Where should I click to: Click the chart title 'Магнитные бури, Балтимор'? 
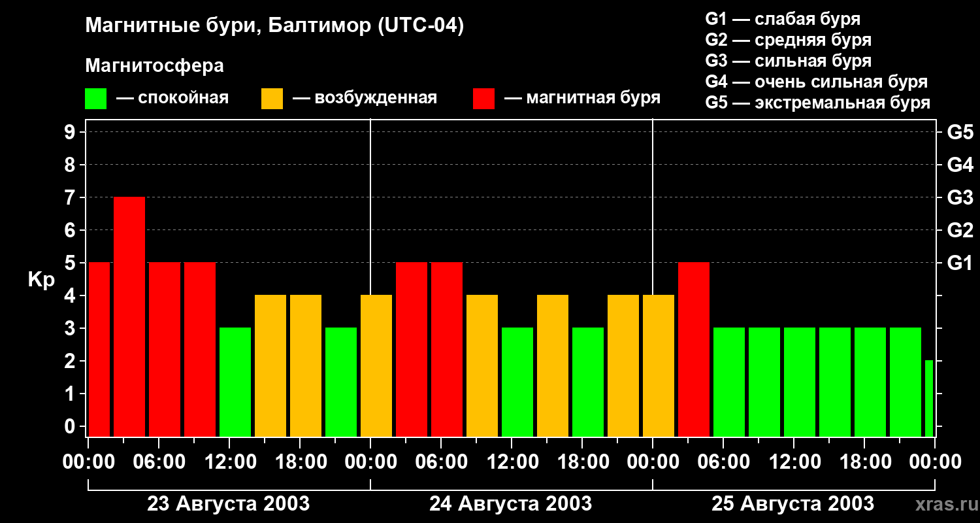(274, 26)
